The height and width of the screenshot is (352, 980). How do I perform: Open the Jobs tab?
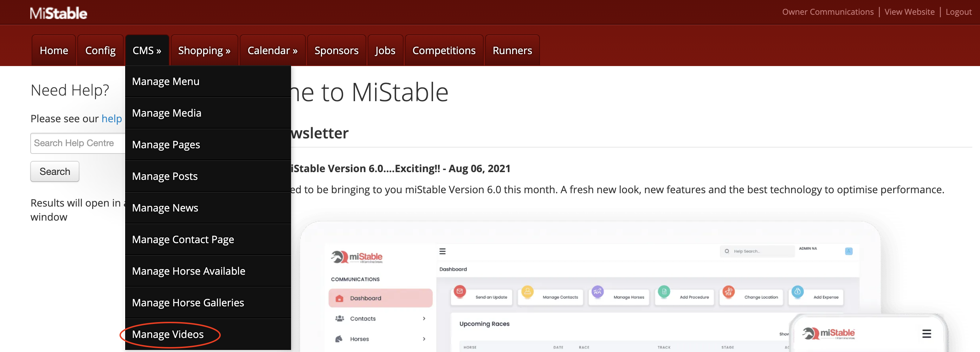coord(385,51)
